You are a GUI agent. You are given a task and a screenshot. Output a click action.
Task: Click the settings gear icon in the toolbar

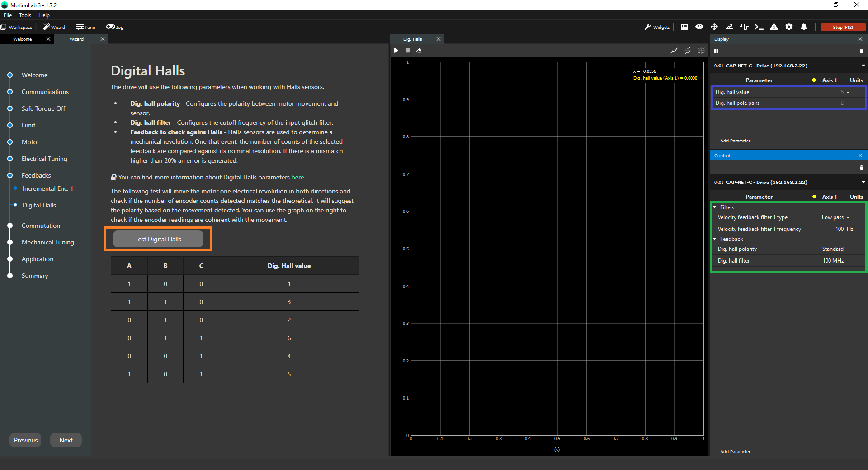coord(789,27)
